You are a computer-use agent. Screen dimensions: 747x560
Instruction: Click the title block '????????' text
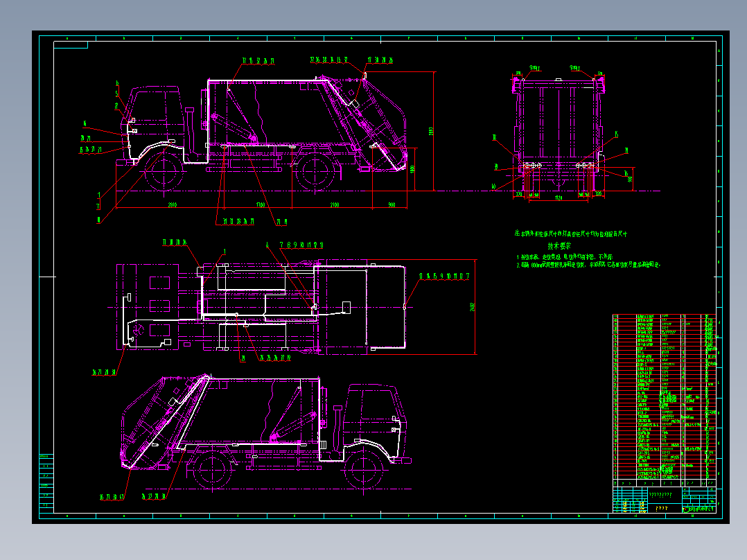(x=660, y=495)
